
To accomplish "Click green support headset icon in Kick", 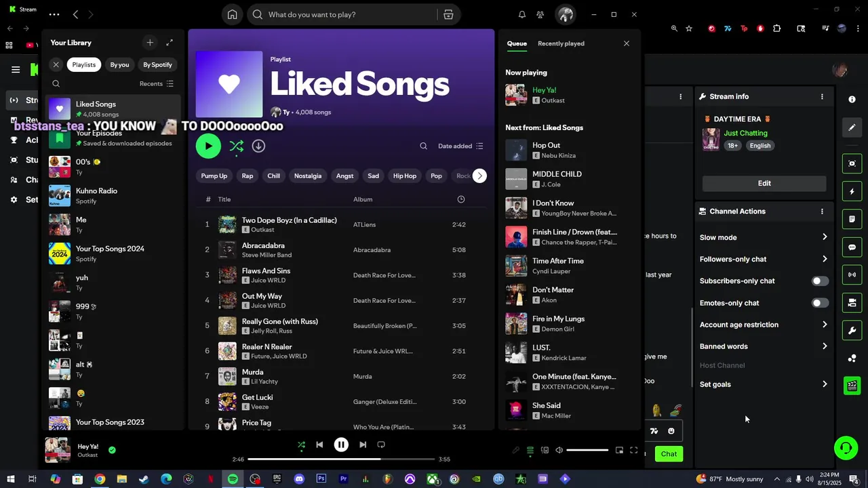I will 846,448.
